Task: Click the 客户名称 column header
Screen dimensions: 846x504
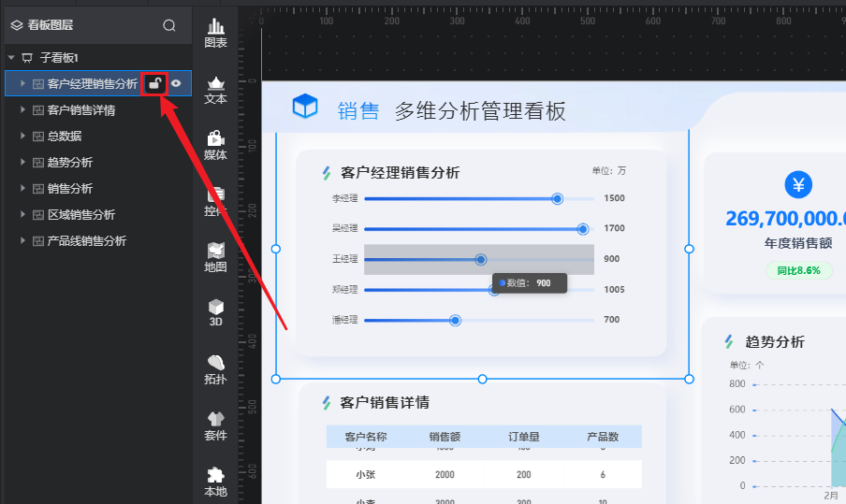Action: click(x=366, y=437)
